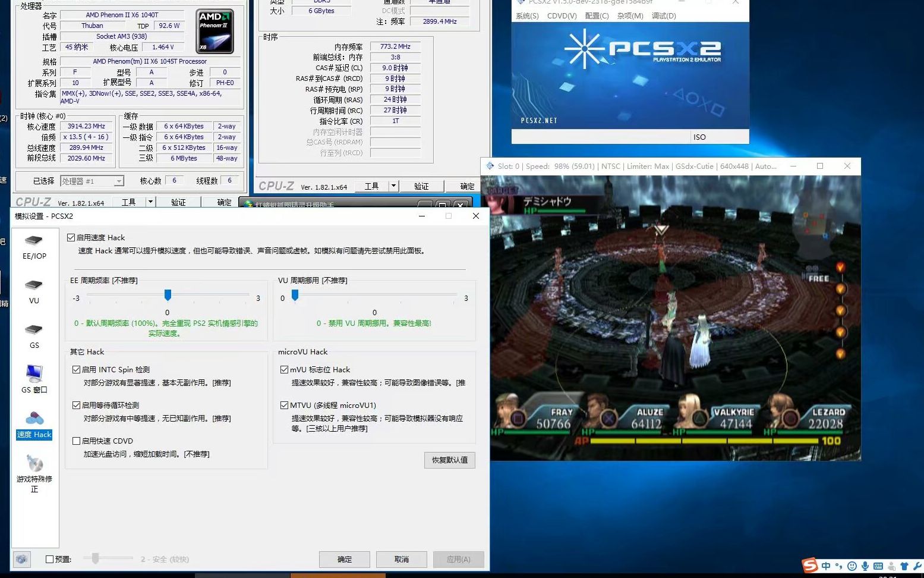The width and height of the screenshot is (924, 578).
Task: Open the 处理器 #1 selection dropdown in CPU-Z
Action: [92, 181]
